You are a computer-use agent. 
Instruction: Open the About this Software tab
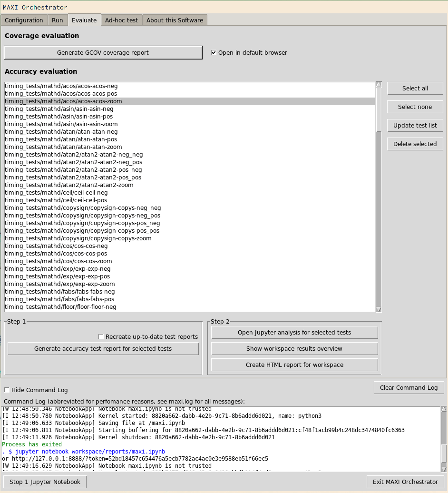(x=175, y=20)
